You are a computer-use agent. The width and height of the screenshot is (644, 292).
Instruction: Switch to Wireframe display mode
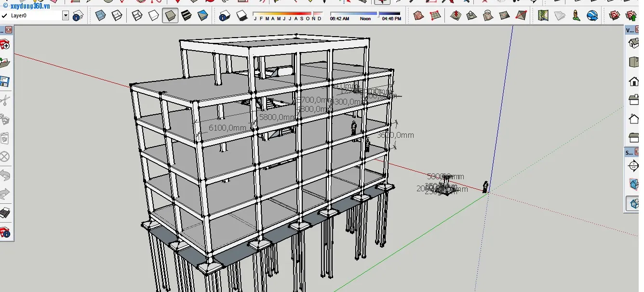tap(137, 16)
